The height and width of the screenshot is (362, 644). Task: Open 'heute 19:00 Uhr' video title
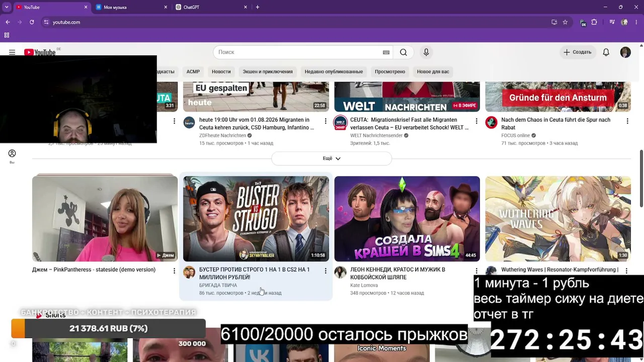[257, 124]
